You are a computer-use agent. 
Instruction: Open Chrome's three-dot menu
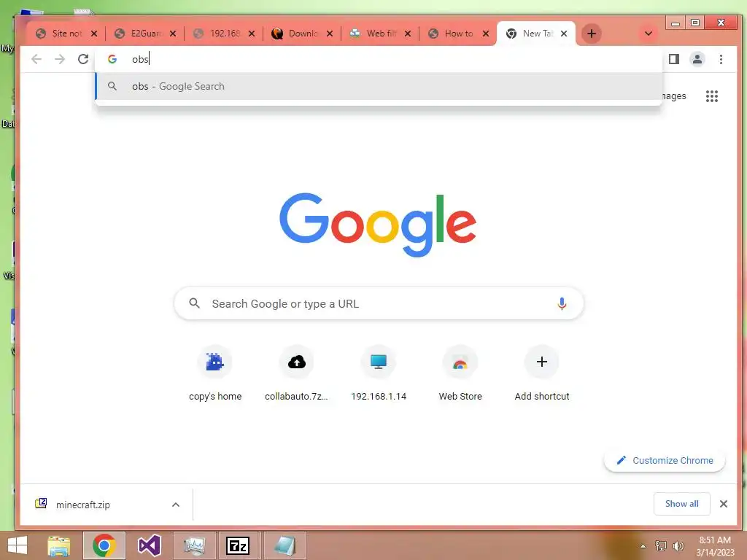721,59
